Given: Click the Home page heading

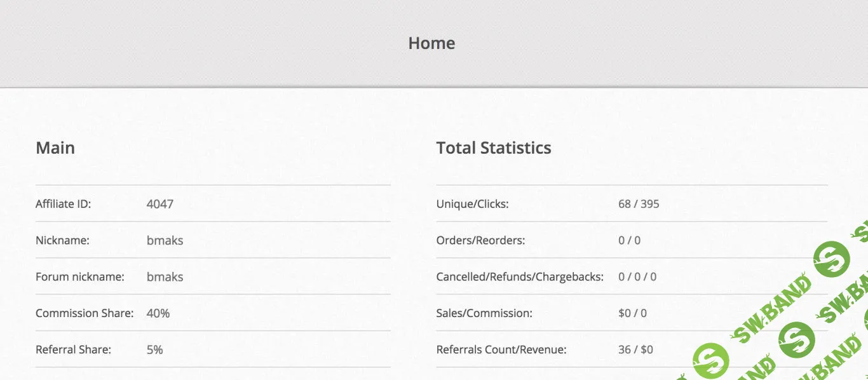Looking at the screenshot, I should click(x=431, y=43).
